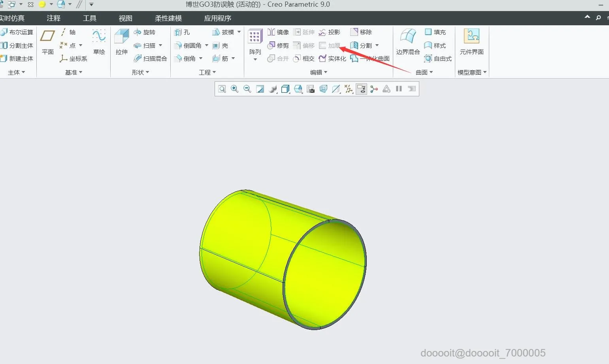The image size is (609, 364).
Task: Expand the 点 (Point) dropdown arrow
Action: [x=81, y=45]
